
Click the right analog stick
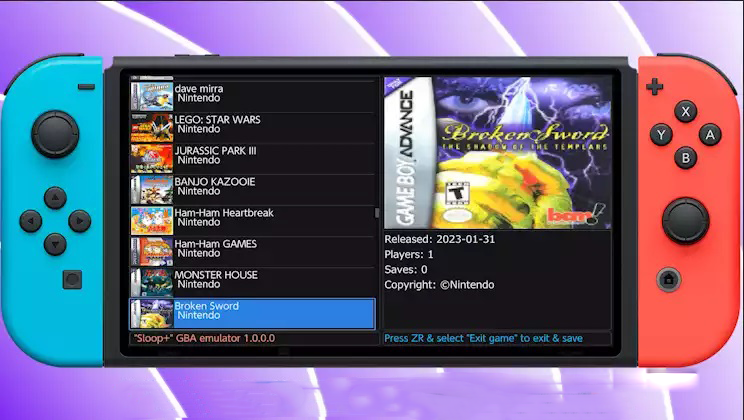coord(686,220)
